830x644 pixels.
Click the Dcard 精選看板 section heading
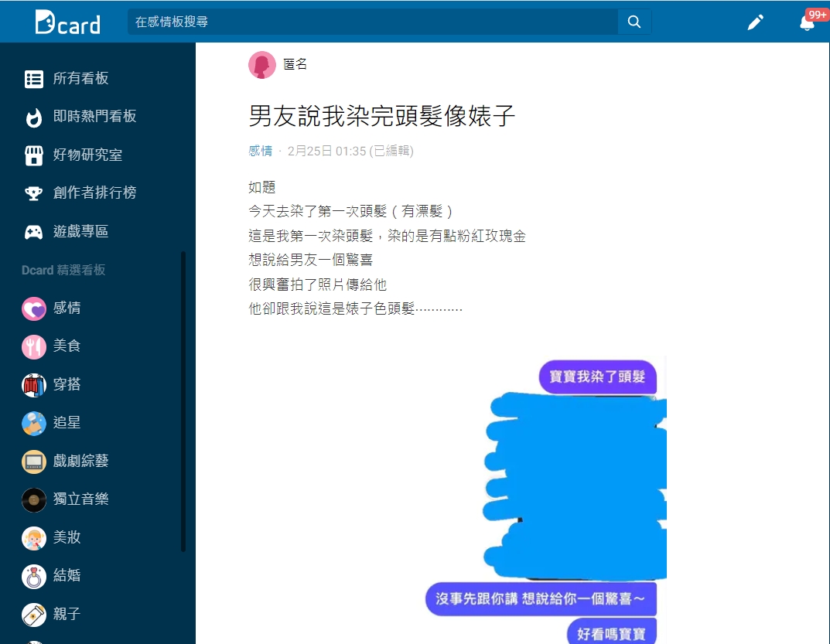coord(63,271)
